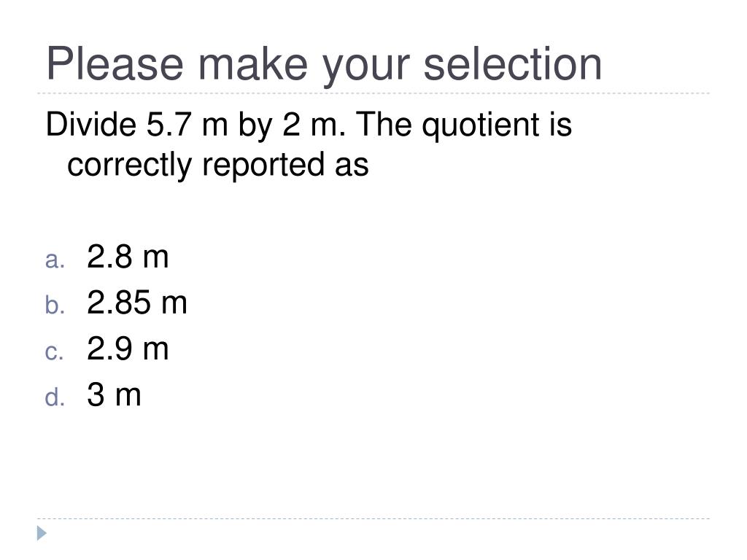The height and width of the screenshot is (560, 747).
Task: Click the letter label b.
Action: 55,305
